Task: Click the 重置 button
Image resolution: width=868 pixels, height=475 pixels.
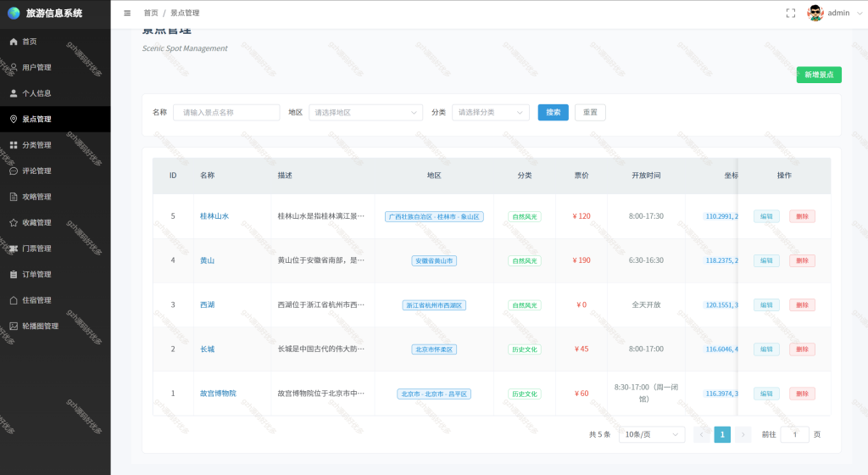Action: click(590, 112)
